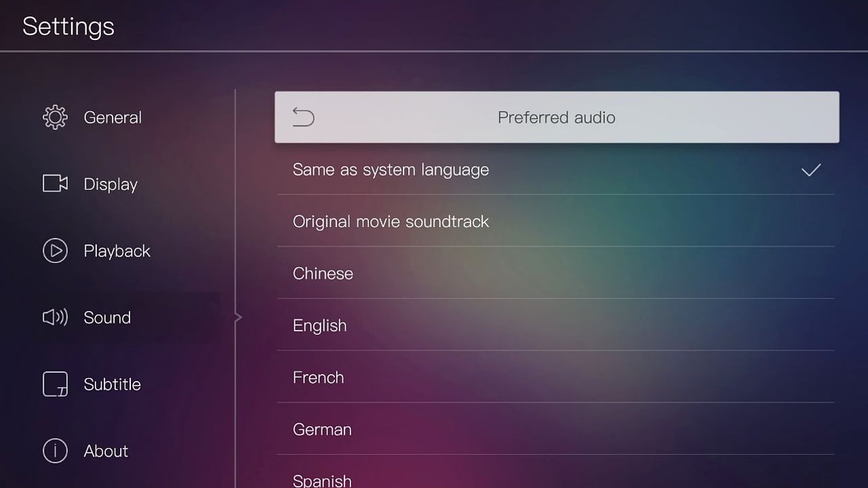Click the Display camera icon
The image size is (868, 488).
pos(55,184)
